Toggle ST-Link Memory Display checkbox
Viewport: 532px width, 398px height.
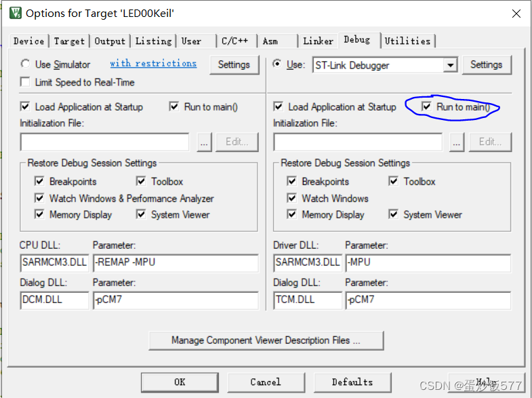pyautogui.click(x=292, y=214)
